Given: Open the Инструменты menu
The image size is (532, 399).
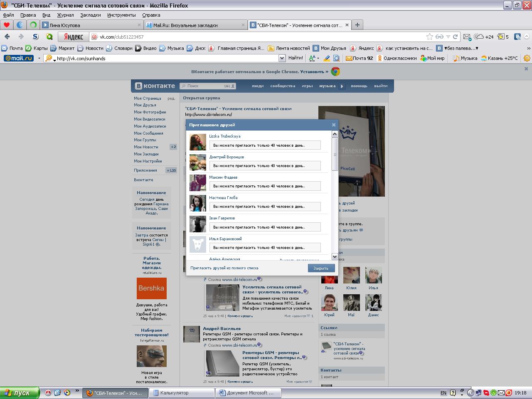Looking at the screenshot, I should coord(121,15).
